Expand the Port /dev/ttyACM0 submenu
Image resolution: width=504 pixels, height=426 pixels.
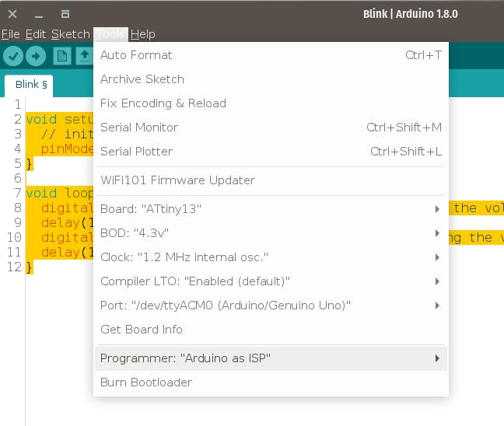[x=271, y=306]
